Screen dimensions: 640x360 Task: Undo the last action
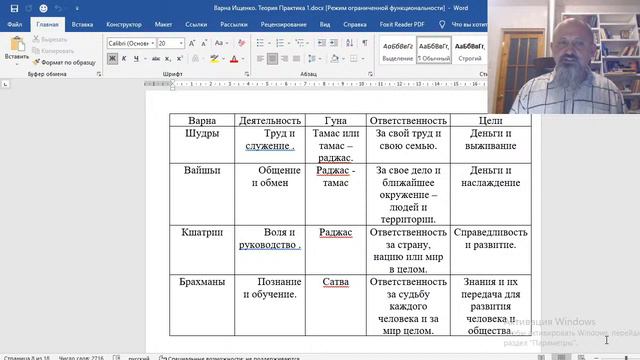58,8
